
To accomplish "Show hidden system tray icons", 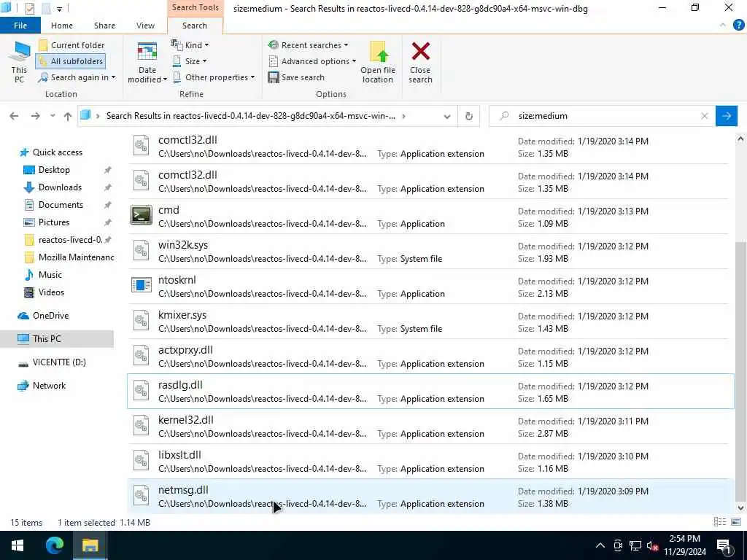I will [x=600, y=545].
